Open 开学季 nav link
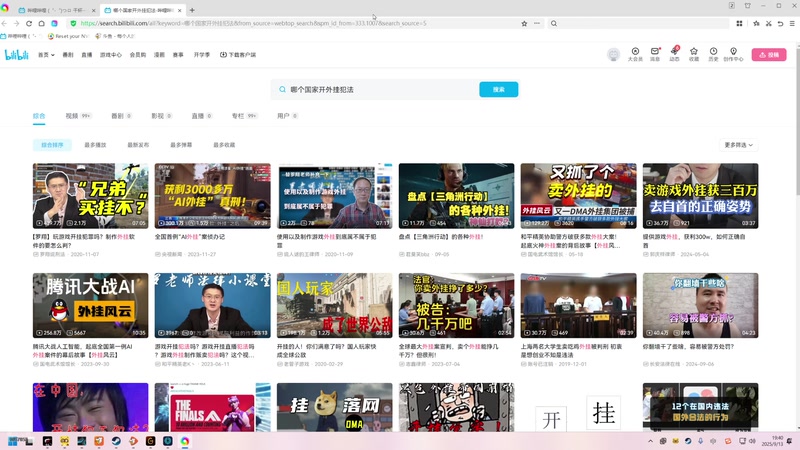The height and width of the screenshot is (450, 800). click(x=202, y=55)
